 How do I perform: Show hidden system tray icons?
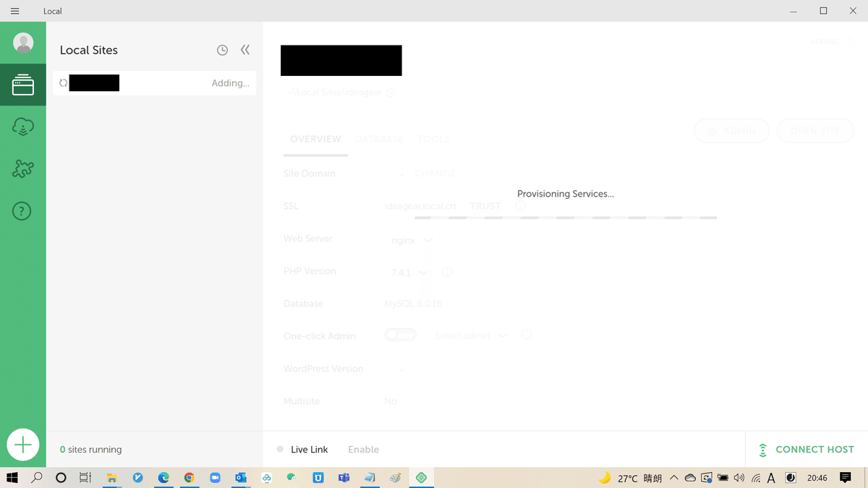674,478
